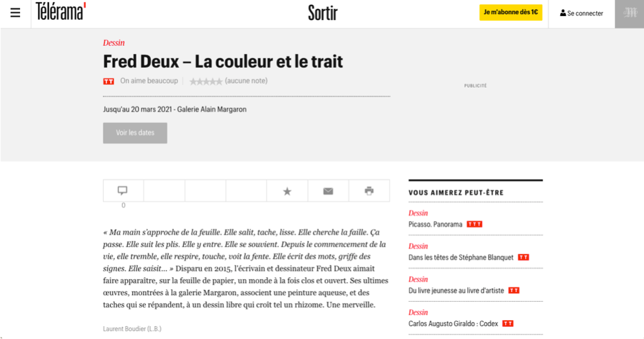Click the Télérama logo
This screenshot has width=644, height=339.
point(61,12)
